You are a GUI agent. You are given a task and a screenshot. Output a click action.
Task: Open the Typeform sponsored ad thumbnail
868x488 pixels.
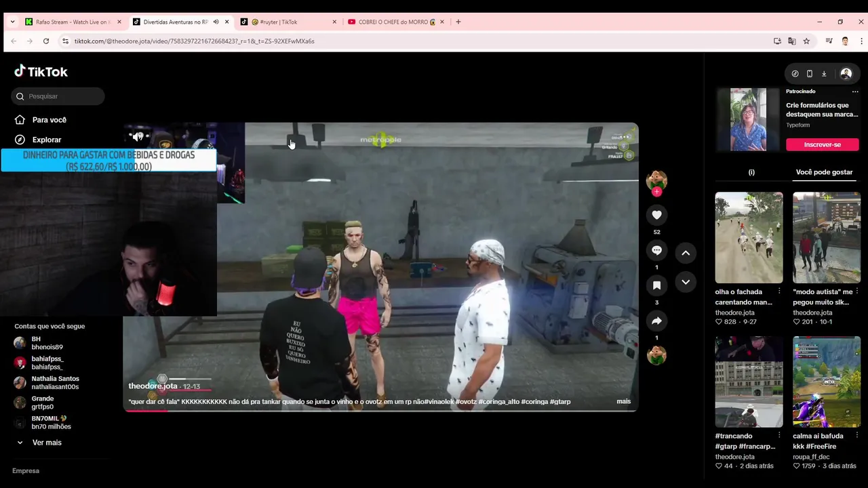click(x=748, y=119)
